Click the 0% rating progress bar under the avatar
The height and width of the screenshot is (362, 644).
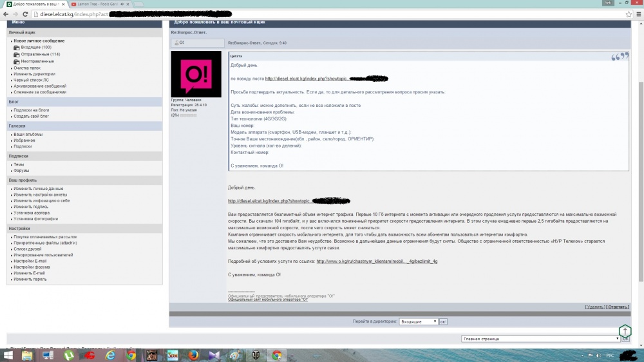[188, 115]
